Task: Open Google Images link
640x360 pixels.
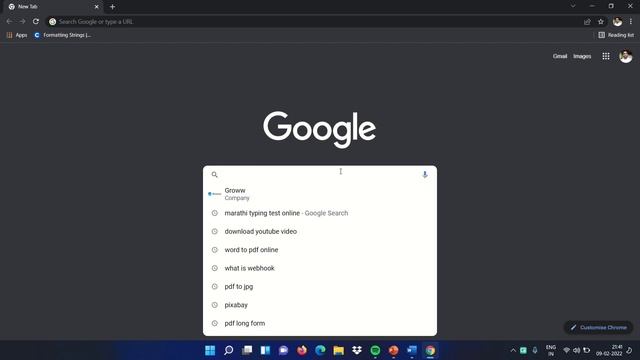Action: pos(582,56)
